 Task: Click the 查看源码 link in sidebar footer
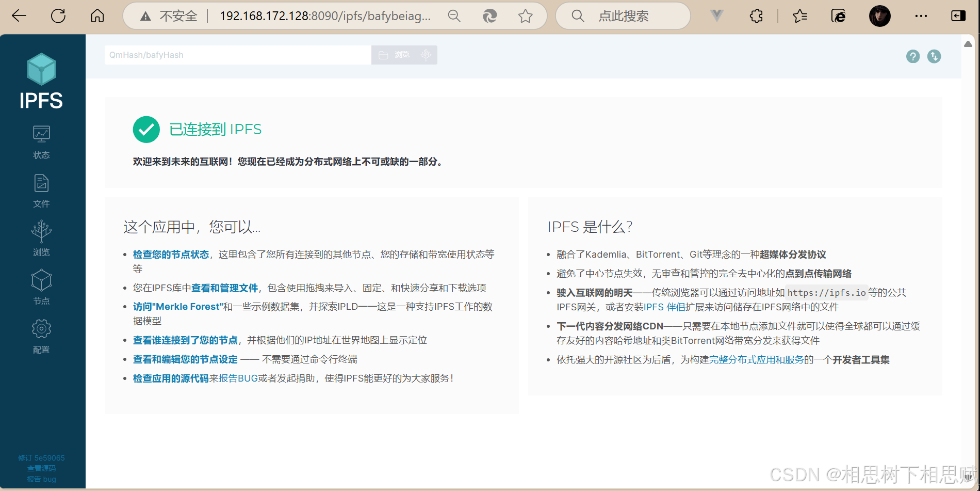tap(41, 468)
